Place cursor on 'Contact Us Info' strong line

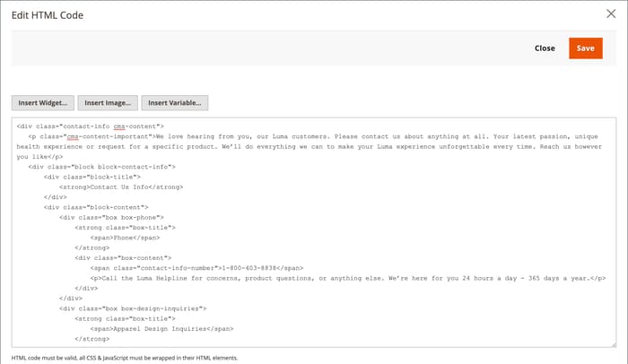121,187
